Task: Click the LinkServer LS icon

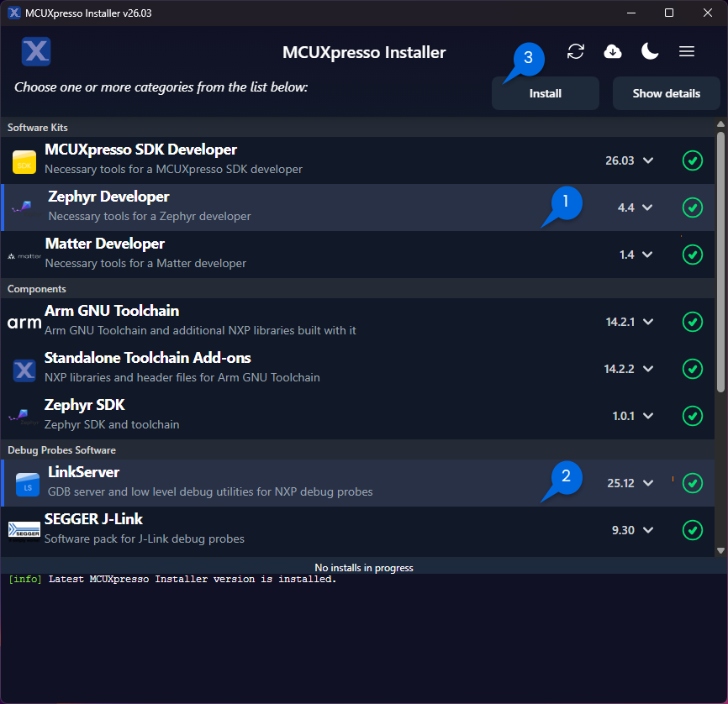Action: (28, 484)
